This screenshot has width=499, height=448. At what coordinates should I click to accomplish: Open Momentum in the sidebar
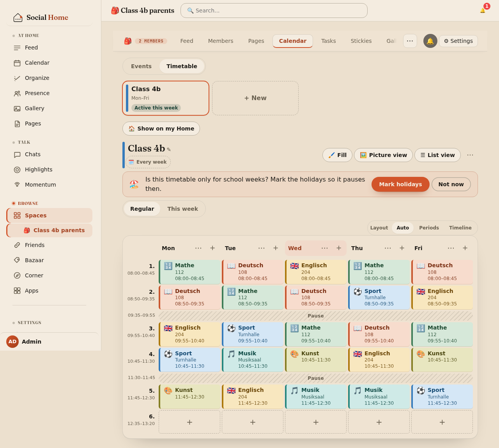click(x=49, y=185)
